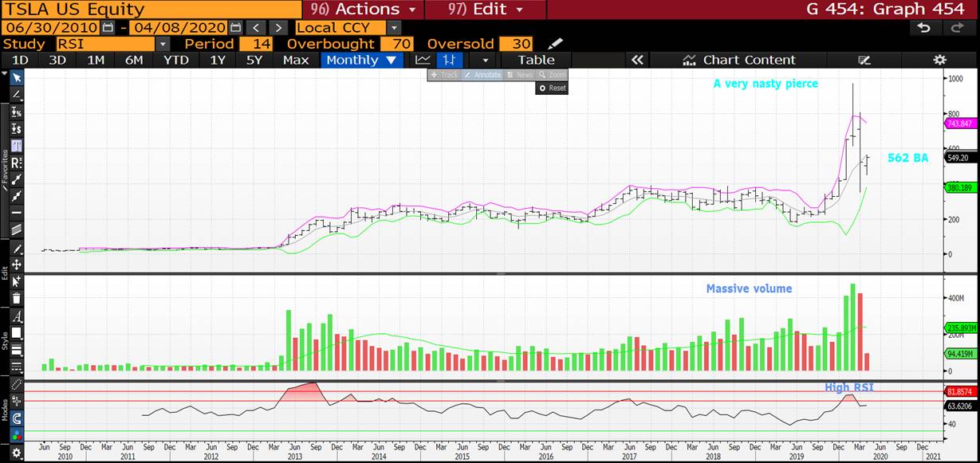The width and height of the screenshot is (980, 463).
Task: Open the fill color style swatch
Action: tap(16, 332)
